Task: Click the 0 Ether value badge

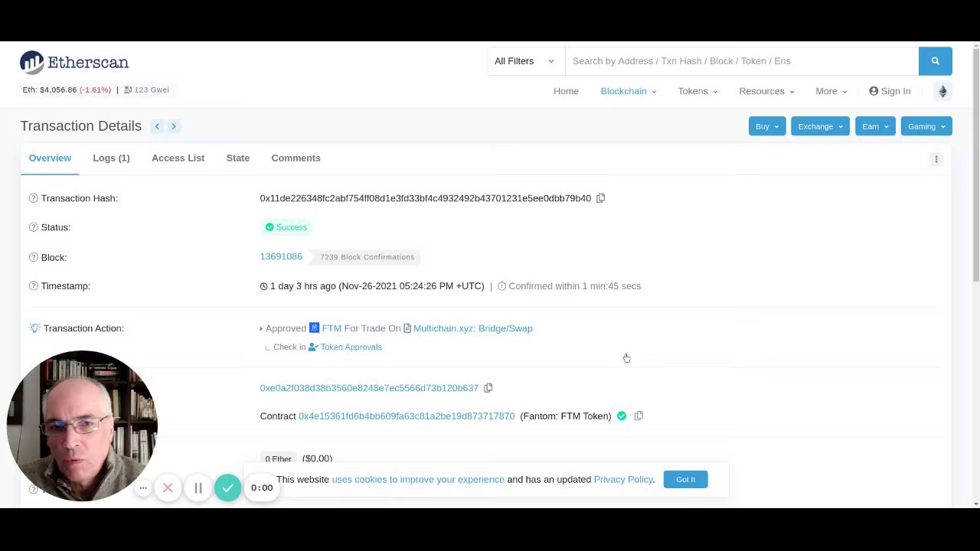Action: [x=278, y=458]
